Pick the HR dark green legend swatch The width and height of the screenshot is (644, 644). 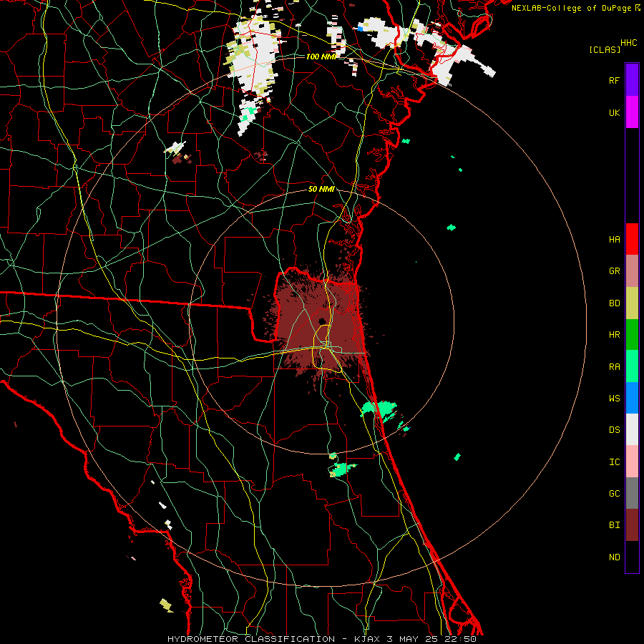coord(632,335)
